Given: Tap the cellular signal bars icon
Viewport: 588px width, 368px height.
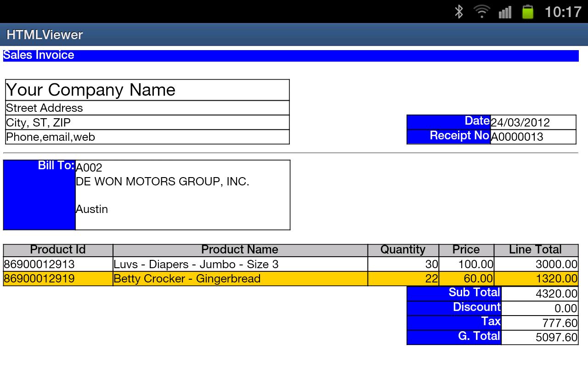Looking at the screenshot, I should click(505, 12).
